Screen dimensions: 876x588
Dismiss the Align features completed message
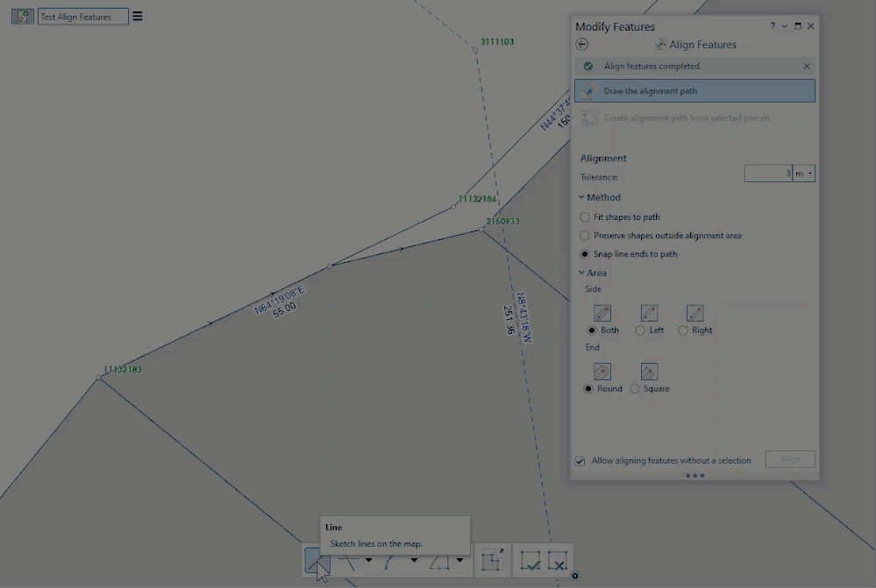click(x=806, y=66)
